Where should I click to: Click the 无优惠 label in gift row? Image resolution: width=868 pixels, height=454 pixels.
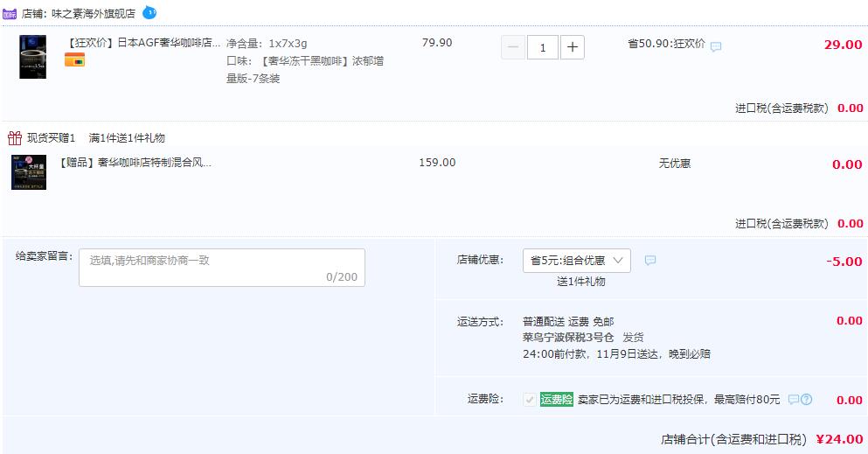coord(674,164)
